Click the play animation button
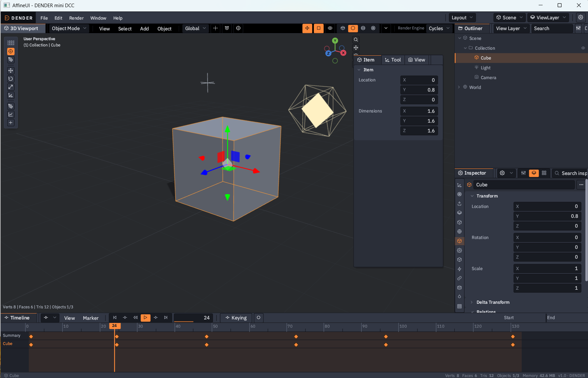 click(145, 318)
